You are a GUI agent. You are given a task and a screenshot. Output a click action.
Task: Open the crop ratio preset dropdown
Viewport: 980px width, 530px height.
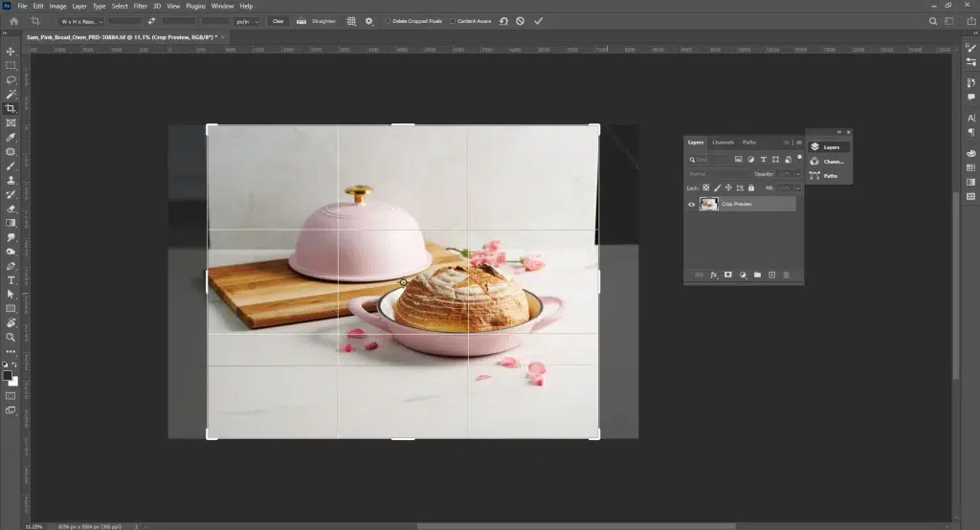click(82, 21)
